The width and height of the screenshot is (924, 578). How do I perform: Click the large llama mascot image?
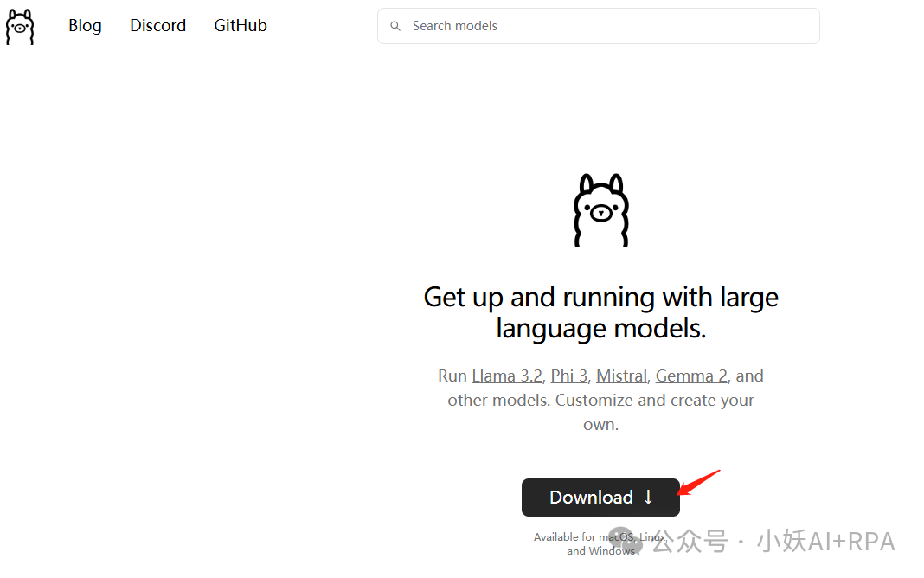click(601, 209)
